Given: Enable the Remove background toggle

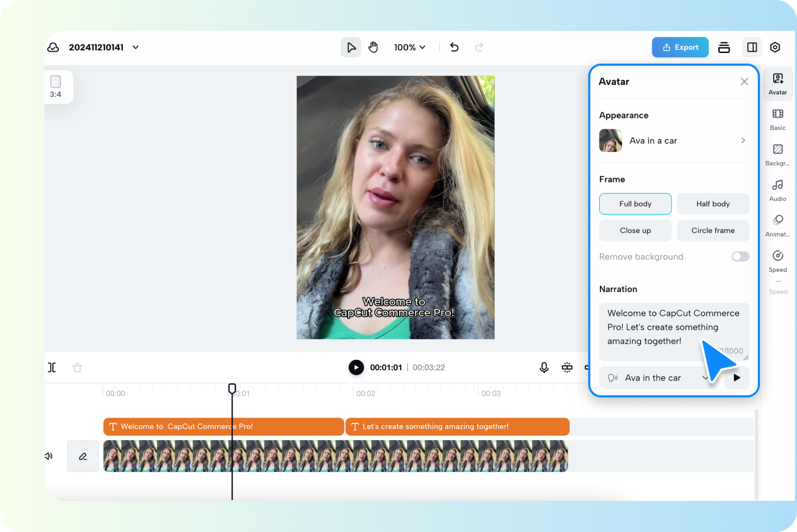Looking at the screenshot, I should 740,256.
